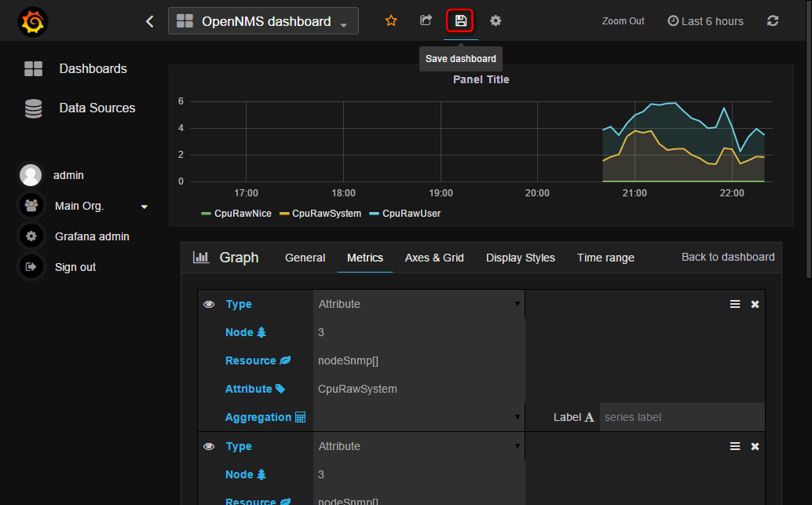Edit the CpuRawSystem attribute field
Viewport: 812px width, 505px height.
point(419,389)
